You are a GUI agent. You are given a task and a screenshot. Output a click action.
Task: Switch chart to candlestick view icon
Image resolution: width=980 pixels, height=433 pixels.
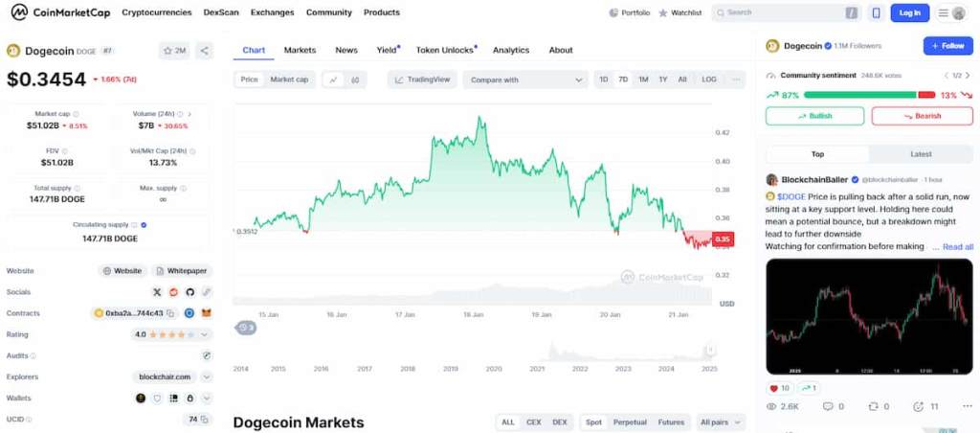click(355, 80)
